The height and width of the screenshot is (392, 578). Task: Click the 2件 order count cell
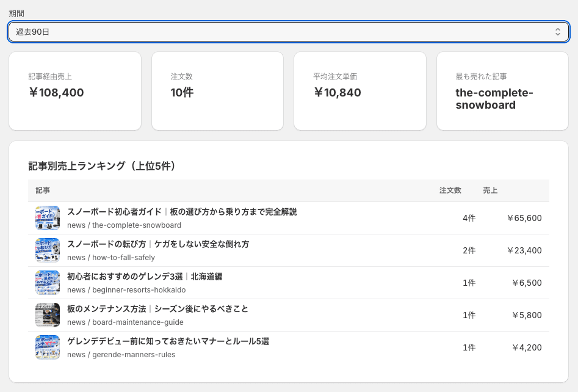(x=469, y=251)
